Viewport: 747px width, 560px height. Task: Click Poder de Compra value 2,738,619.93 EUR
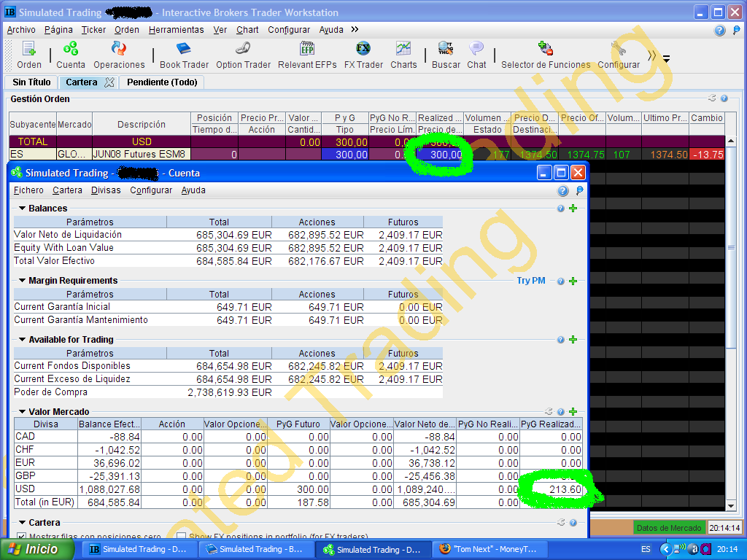(229, 392)
